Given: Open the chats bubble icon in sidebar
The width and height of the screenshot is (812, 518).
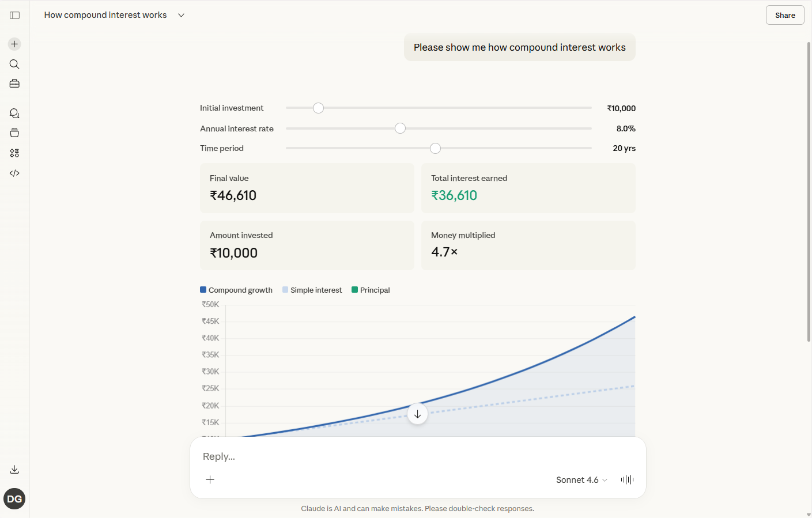Looking at the screenshot, I should pos(14,114).
